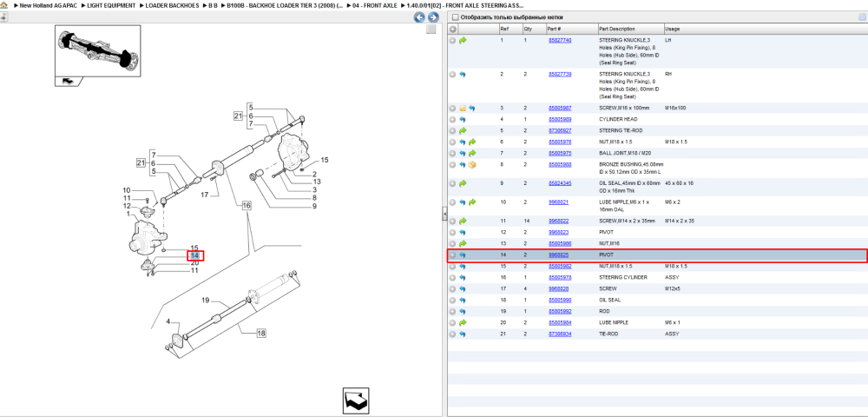Click the green arrow on the NUT M16 row
The height and width of the screenshot is (417, 868).
(x=463, y=243)
